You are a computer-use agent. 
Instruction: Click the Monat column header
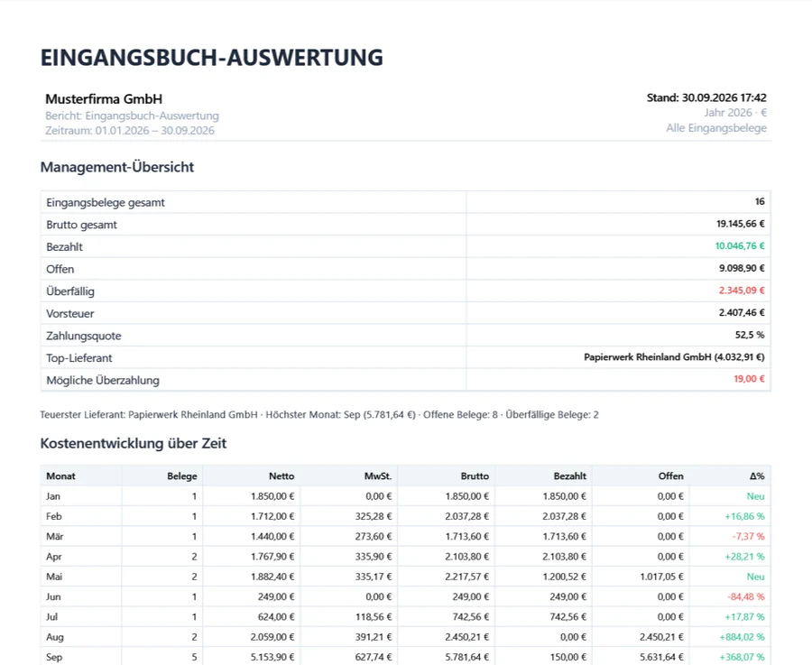pos(60,476)
